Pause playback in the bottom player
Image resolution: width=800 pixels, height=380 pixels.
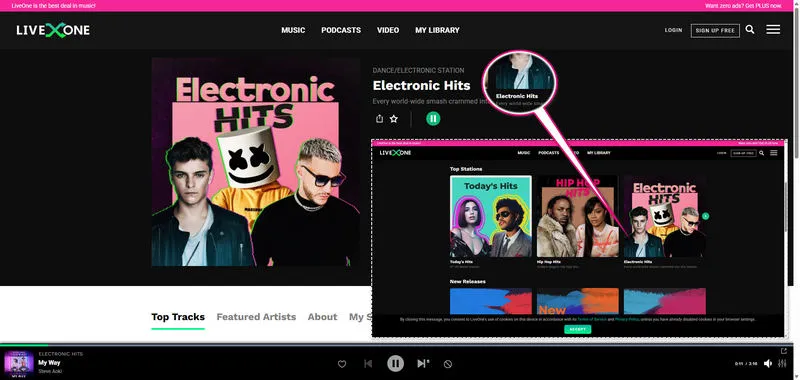click(x=395, y=363)
